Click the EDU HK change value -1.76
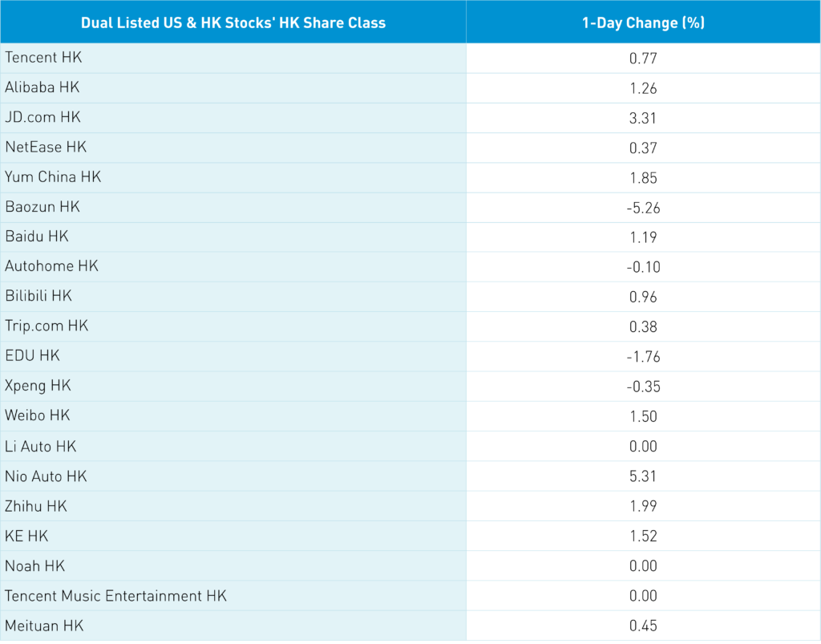821x644 pixels. 643,356
